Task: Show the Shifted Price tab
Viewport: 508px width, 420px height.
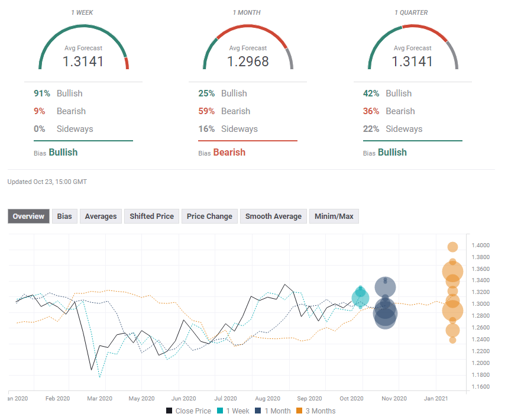Action: [x=151, y=216]
